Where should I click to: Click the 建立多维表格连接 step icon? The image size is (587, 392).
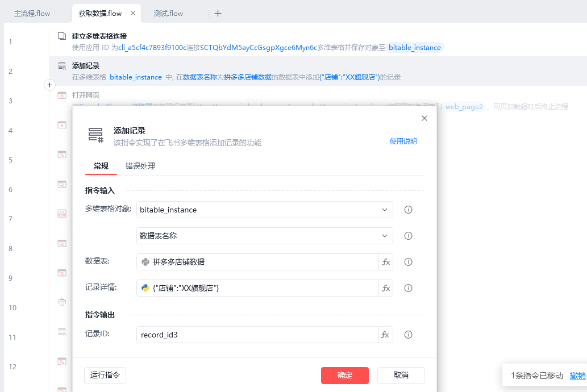click(62, 36)
